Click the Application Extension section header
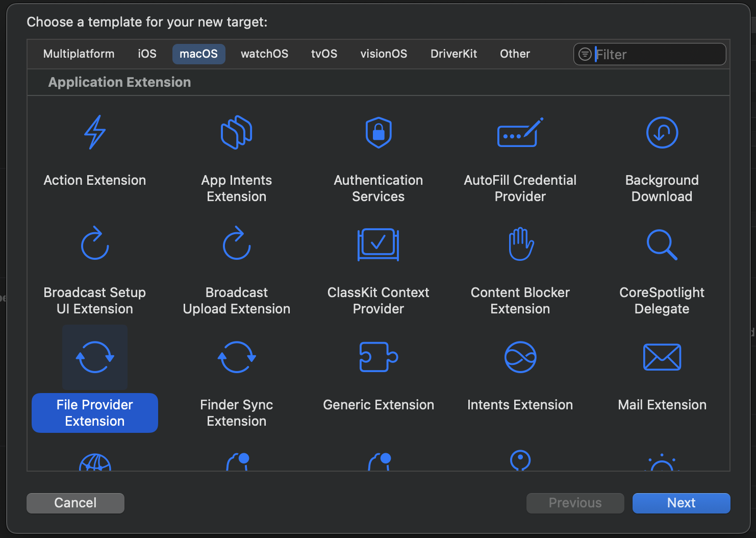The width and height of the screenshot is (756, 538). 120,82
